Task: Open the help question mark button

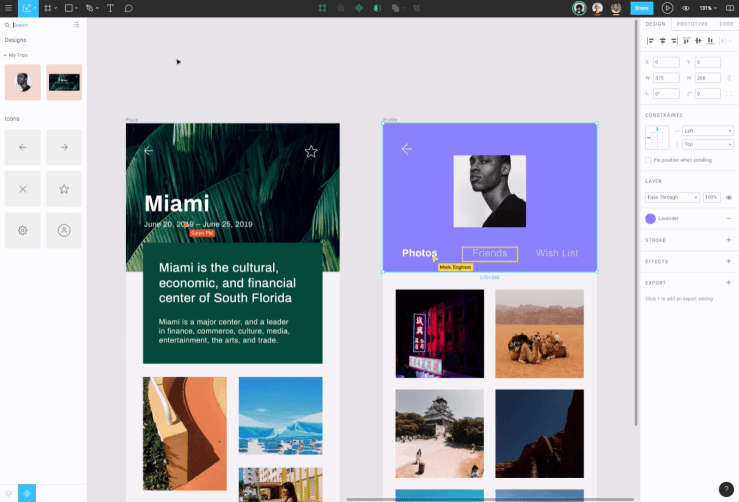Action: [725, 489]
